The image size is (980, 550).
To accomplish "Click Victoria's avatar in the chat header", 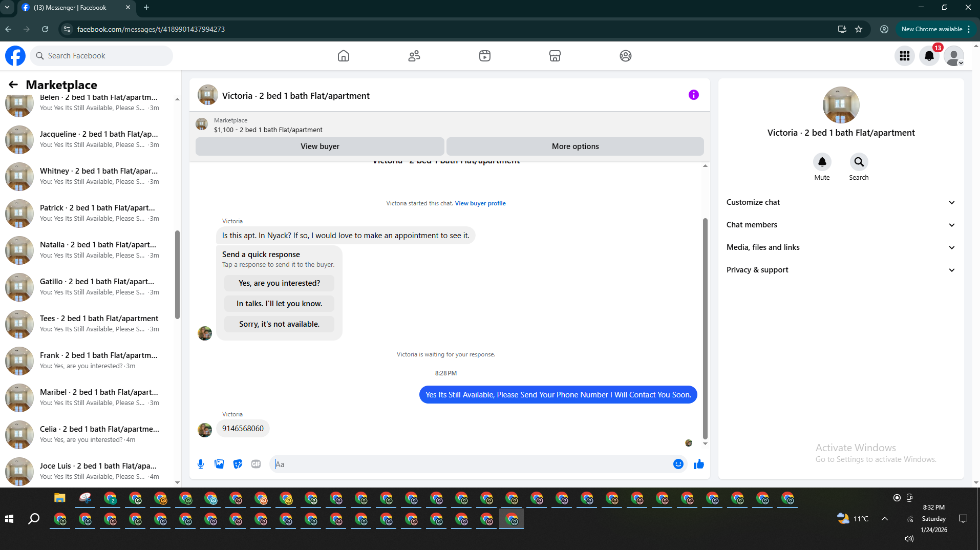I will [207, 95].
